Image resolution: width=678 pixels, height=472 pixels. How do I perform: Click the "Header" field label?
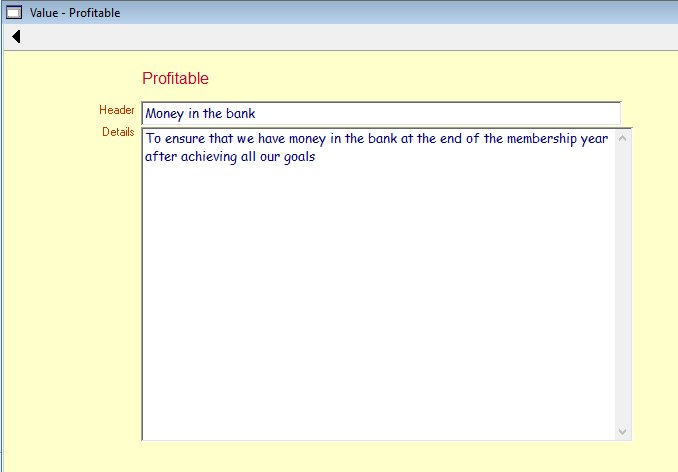coord(116,110)
